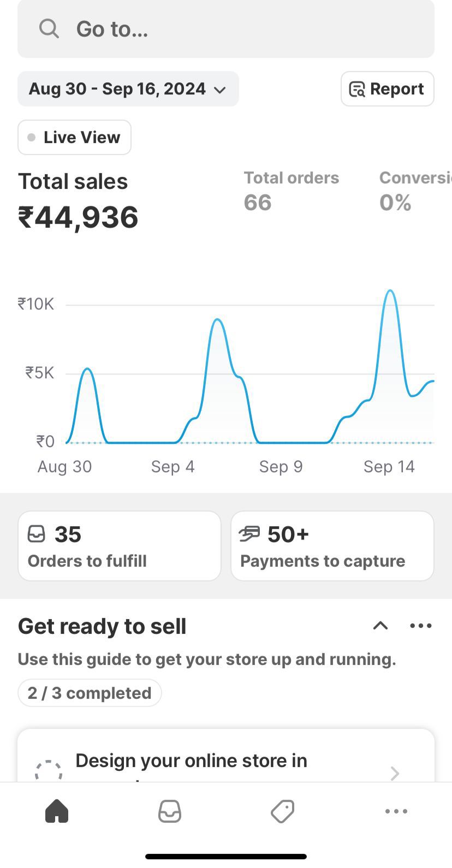Select the Total orders metric
Image resolution: width=452 pixels, height=868 pixels.
(x=291, y=191)
